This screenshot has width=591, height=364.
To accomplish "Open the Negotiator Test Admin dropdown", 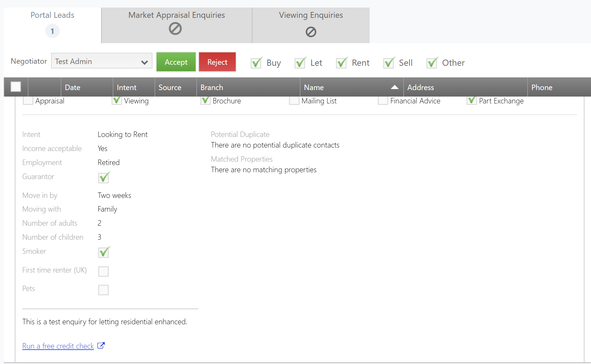I will [102, 61].
